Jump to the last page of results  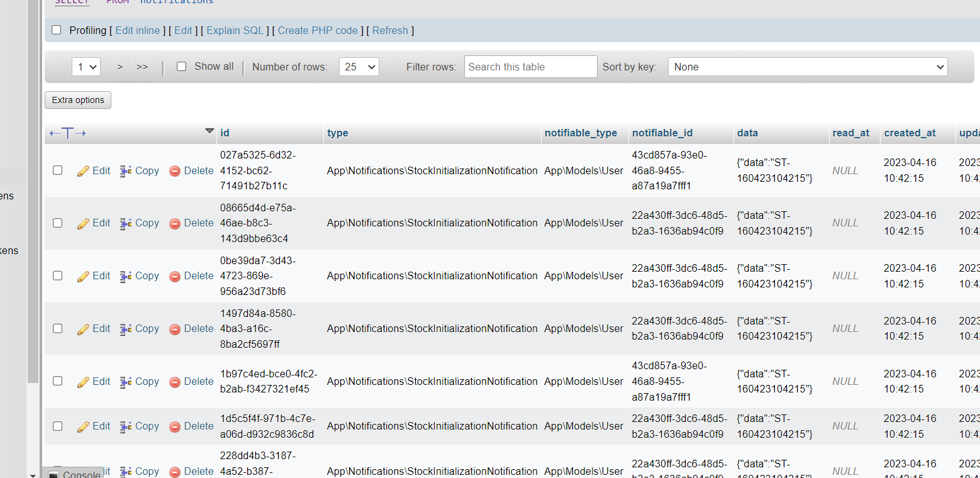tap(142, 67)
